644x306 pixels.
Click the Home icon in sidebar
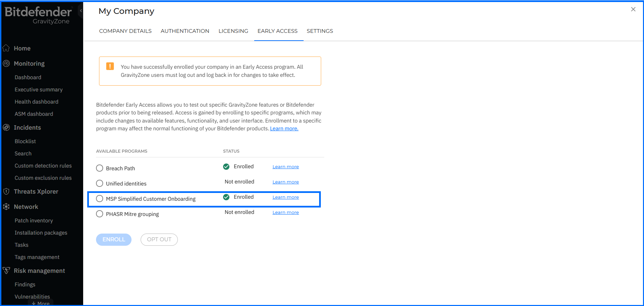[6, 48]
